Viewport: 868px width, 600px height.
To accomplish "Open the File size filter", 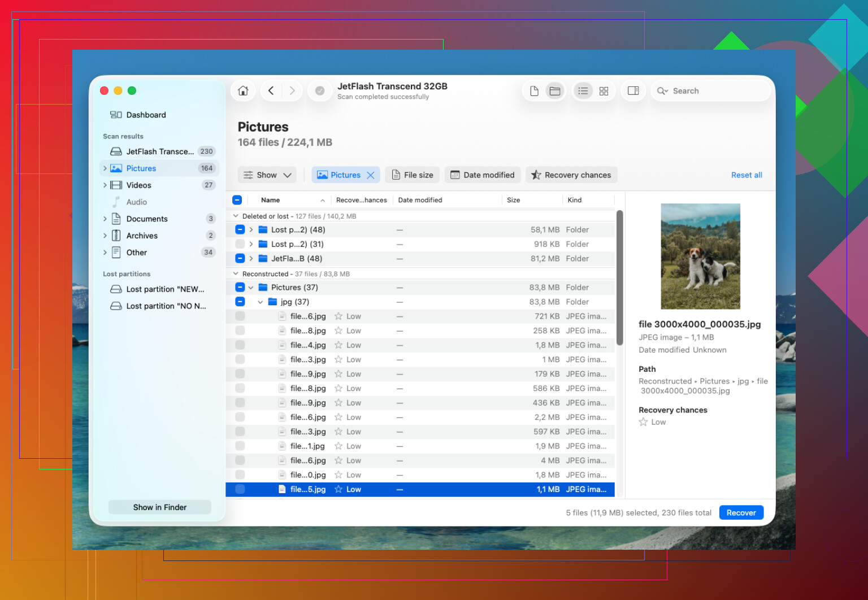I will (x=412, y=175).
